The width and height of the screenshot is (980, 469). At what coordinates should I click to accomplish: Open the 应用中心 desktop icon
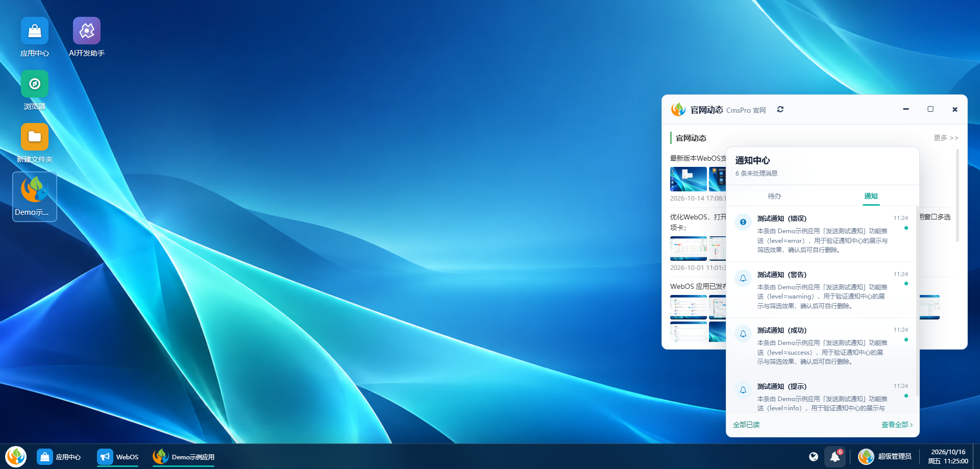(35, 37)
